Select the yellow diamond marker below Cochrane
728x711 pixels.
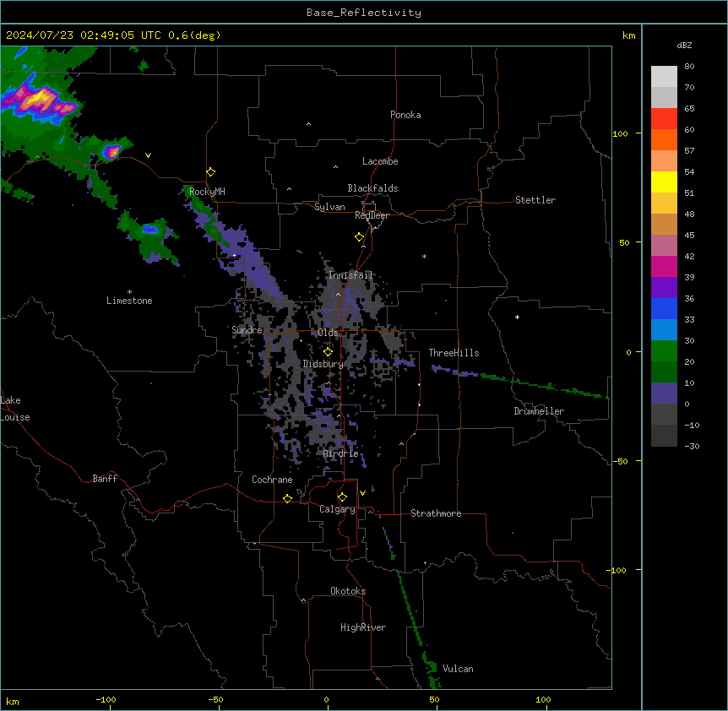pos(287,498)
